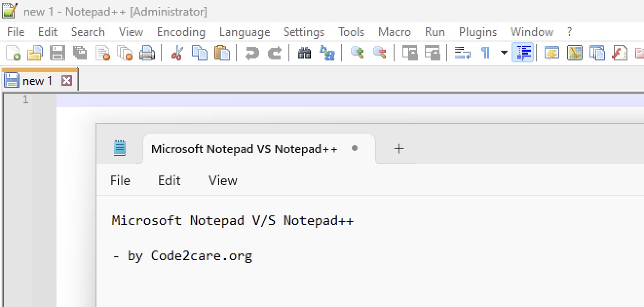
Task: Click the Paste toolbar icon
Action: [x=223, y=53]
